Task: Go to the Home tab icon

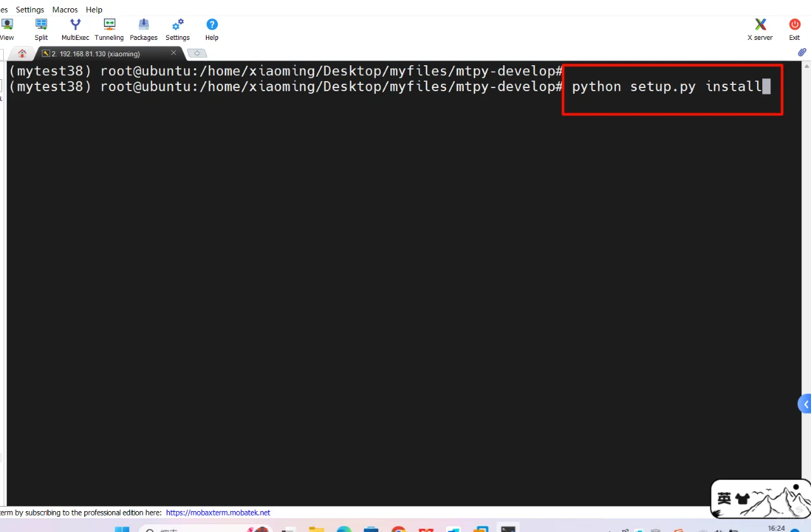Action: tap(23, 53)
